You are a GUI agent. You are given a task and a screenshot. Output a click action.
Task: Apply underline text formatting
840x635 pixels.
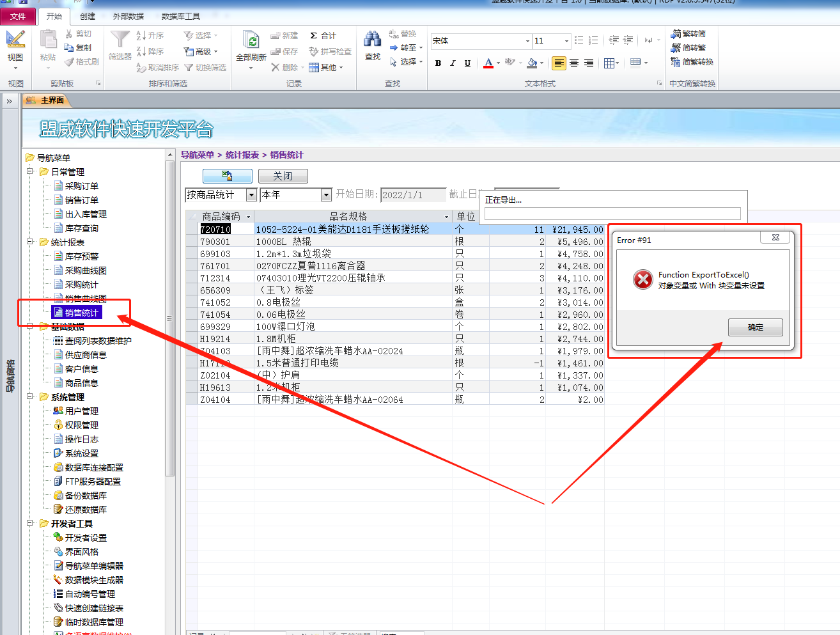point(467,63)
